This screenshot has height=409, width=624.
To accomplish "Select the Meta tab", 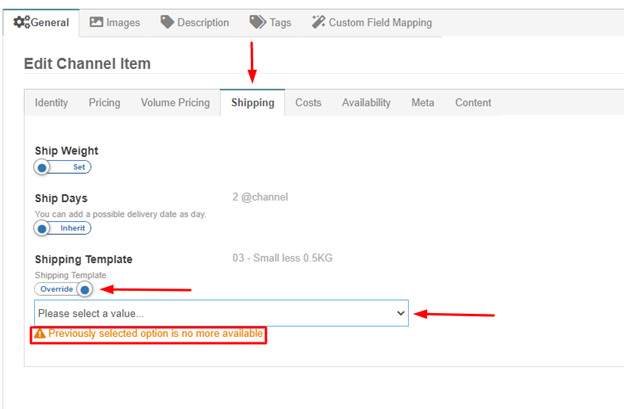I will [423, 103].
